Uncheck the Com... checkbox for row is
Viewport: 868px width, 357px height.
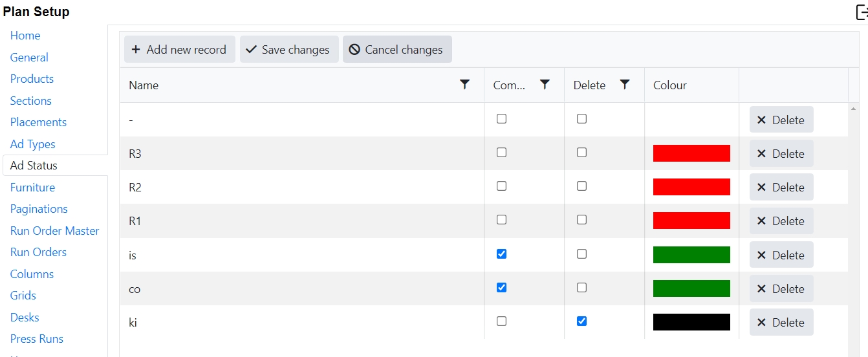(x=501, y=254)
